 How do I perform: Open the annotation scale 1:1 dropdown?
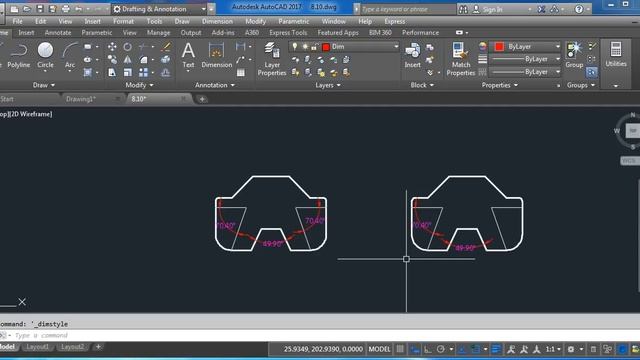tap(553, 349)
